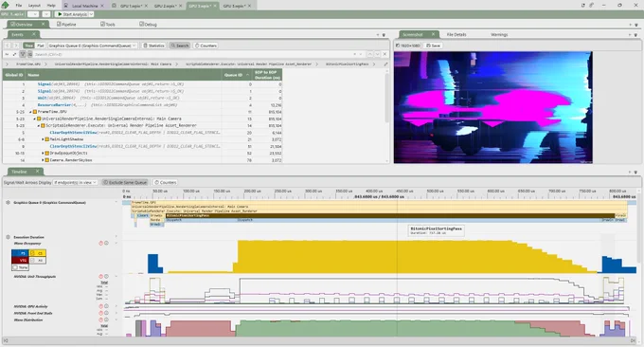644x347 pixels.
Task: Click the Start Analysis play button
Action: 72,14
